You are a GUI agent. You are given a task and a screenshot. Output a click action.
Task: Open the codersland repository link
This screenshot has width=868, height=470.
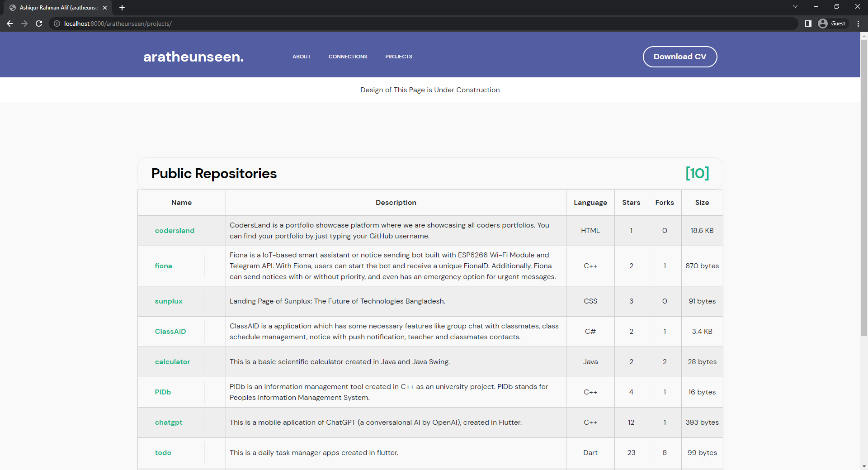click(175, 230)
